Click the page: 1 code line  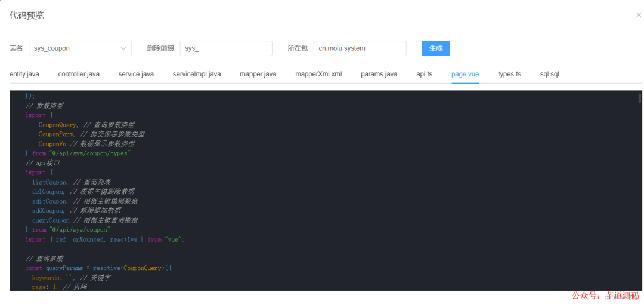coord(60,287)
